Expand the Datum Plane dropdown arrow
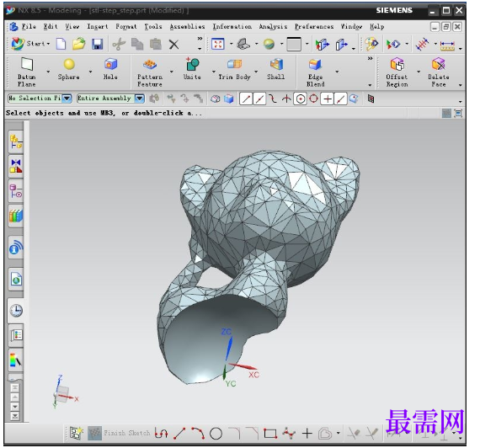 pos(48,72)
